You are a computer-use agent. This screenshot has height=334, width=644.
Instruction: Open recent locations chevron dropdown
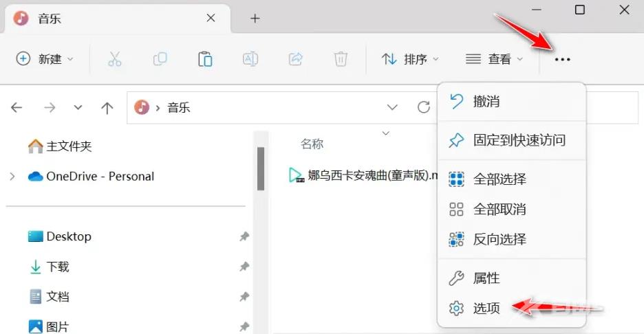click(x=78, y=108)
